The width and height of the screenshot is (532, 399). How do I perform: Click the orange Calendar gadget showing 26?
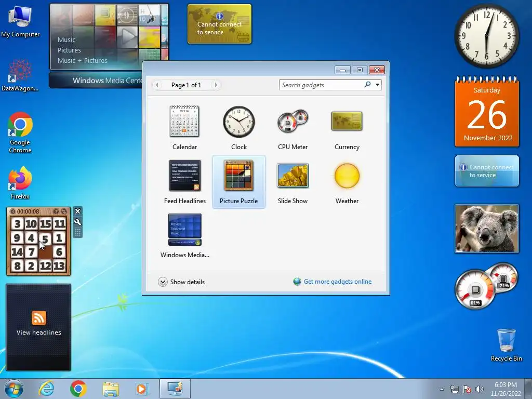pos(487,112)
